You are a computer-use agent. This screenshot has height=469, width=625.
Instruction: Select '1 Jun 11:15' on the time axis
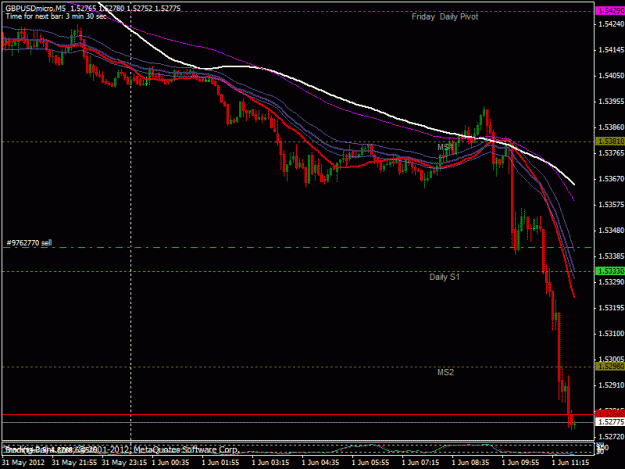570,463
